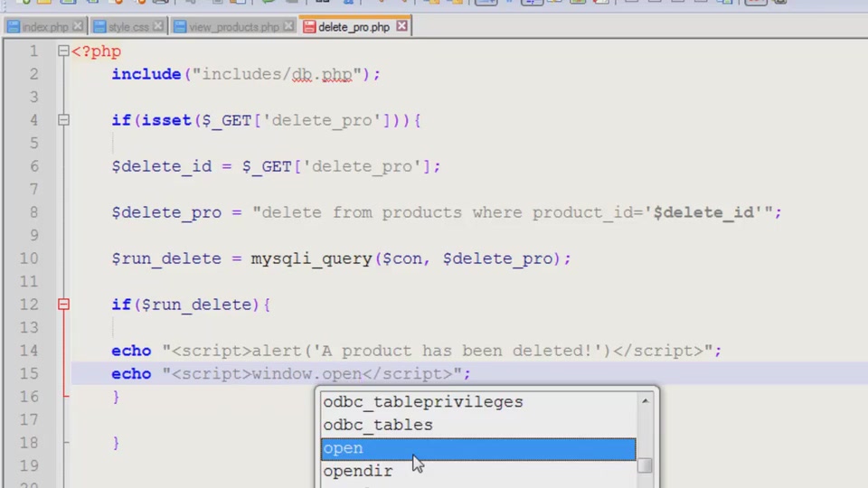
Task: Click the echo keyword on line 15
Action: click(x=131, y=374)
